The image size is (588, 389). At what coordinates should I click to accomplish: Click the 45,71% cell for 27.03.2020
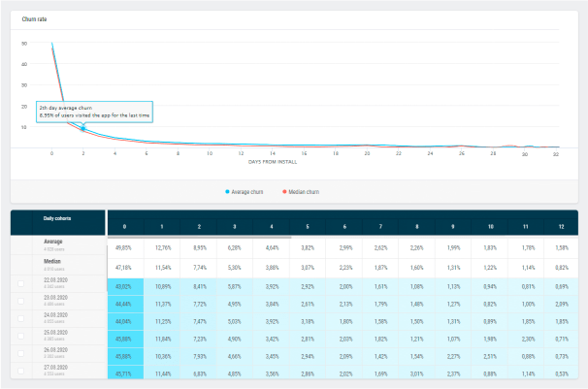(125, 373)
